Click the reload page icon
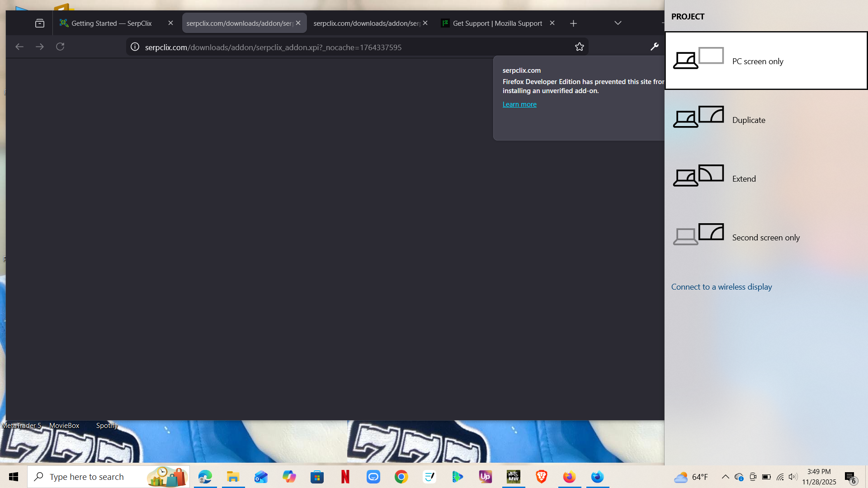Screen dimensions: 868x488 (60, 47)
